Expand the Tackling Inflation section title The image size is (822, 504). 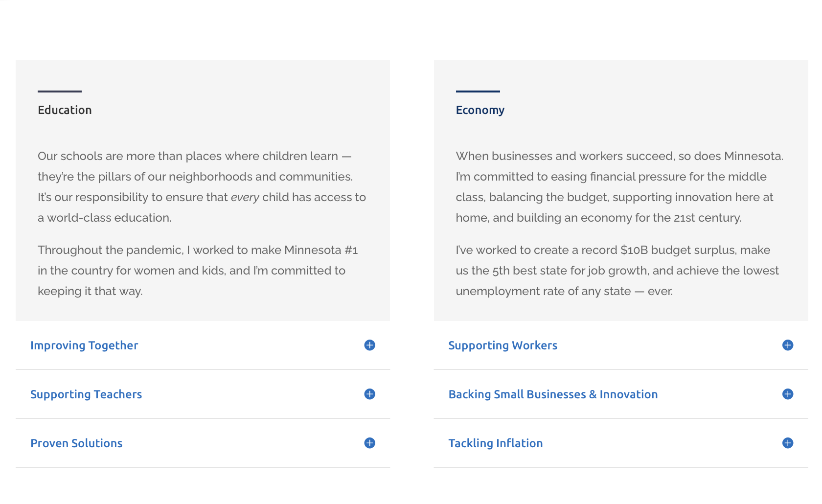(495, 443)
